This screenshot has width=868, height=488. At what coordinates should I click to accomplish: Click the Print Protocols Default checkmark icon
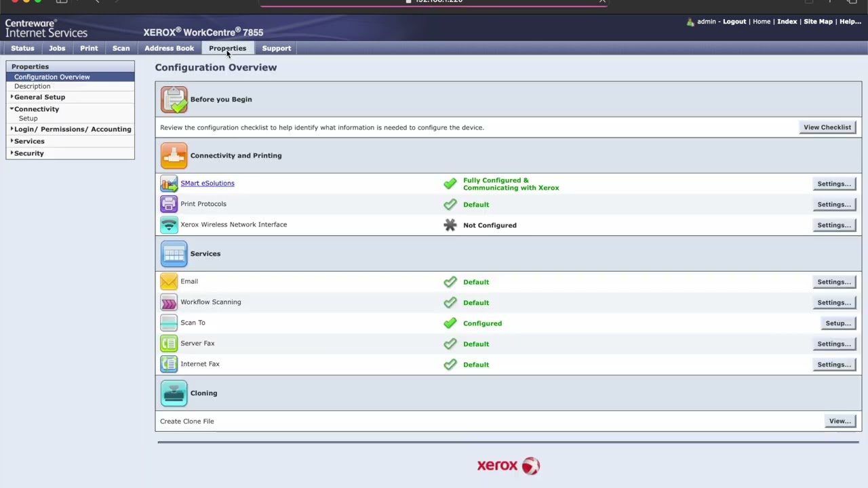pyautogui.click(x=450, y=204)
